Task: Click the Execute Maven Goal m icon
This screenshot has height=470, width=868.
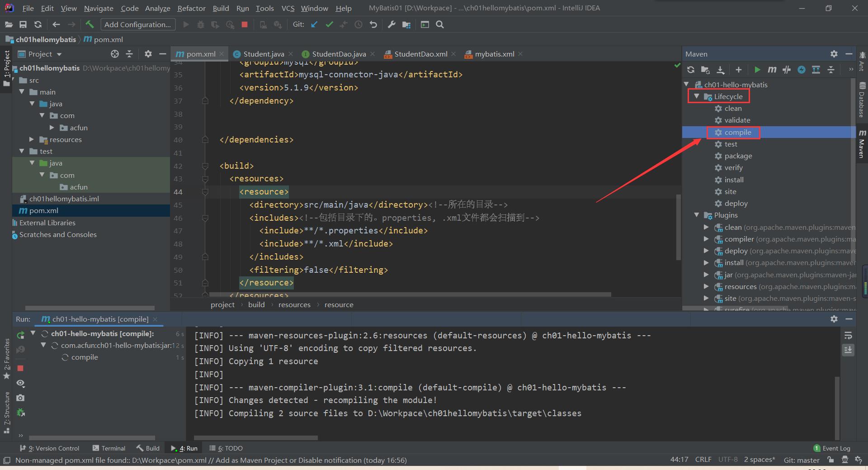Action: click(x=772, y=70)
